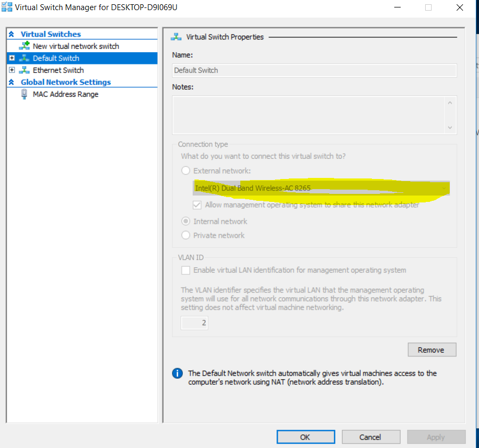
Task: Toggle Allow management operating system share checkbox
Action: pos(197,205)
